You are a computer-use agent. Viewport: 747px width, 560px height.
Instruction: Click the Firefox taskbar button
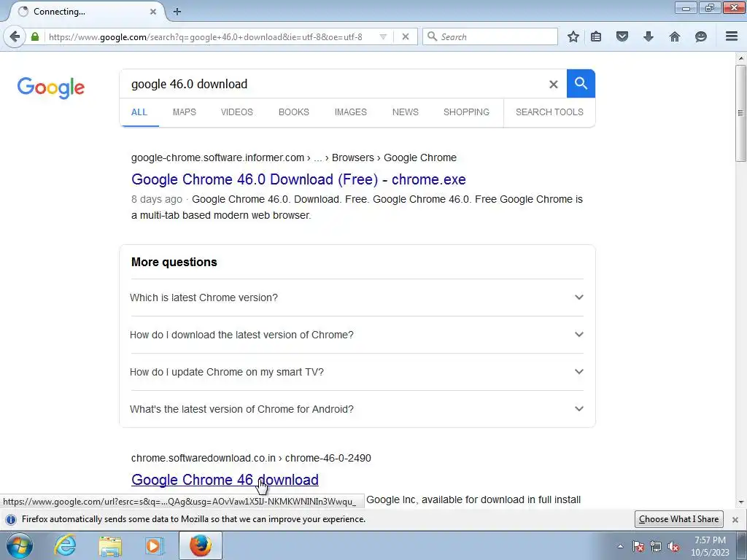[201, 545]
